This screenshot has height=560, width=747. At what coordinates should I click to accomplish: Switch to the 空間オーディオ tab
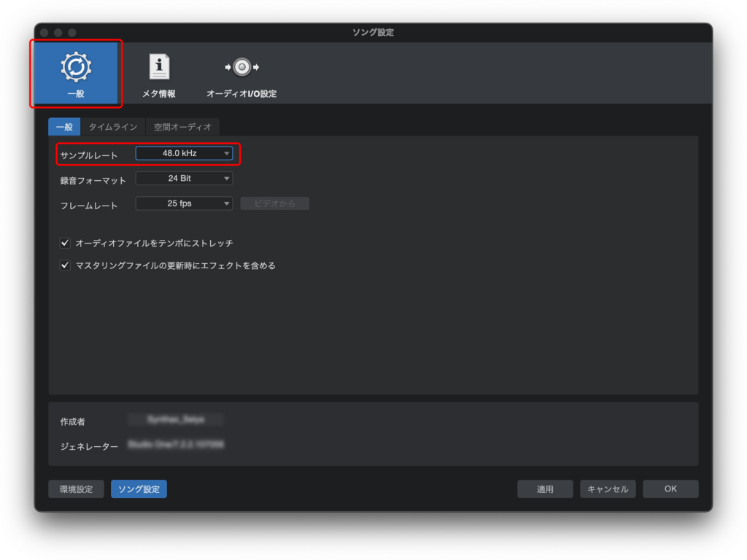point(182,127)
